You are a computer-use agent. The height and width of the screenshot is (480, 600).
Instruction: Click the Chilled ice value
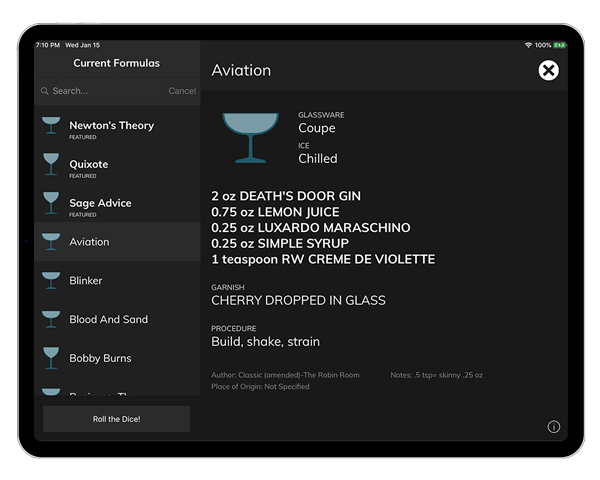coord(318,158)
